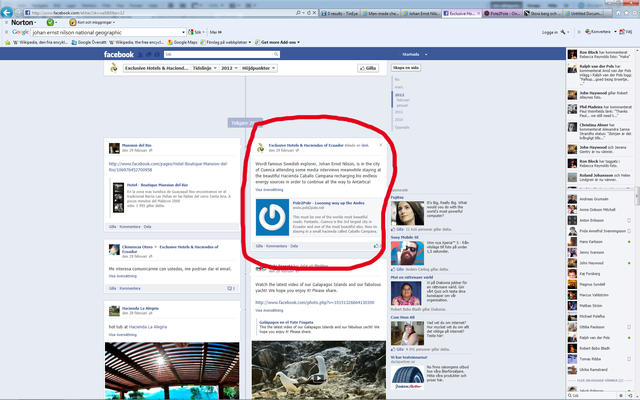Open the Hacienda La Alegria link in hot tub post
This screenshot has height=400, width=640.
point(148,327)
